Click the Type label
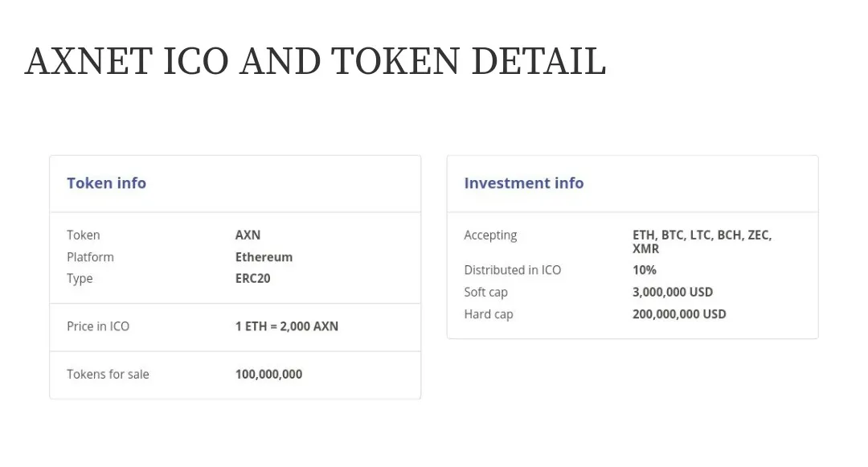The width and height of the screenshot is (868, 467). (x=80, y=279)
